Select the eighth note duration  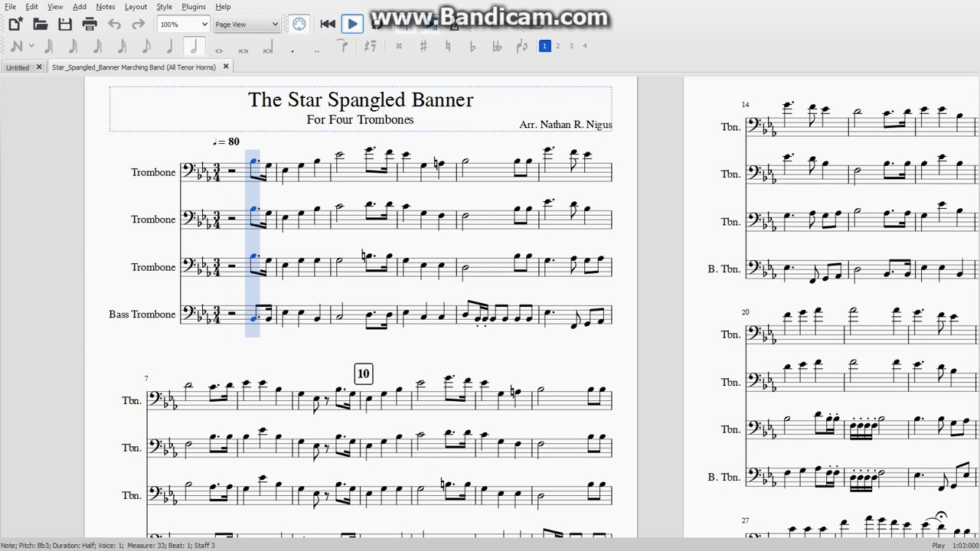coord(146,47)
